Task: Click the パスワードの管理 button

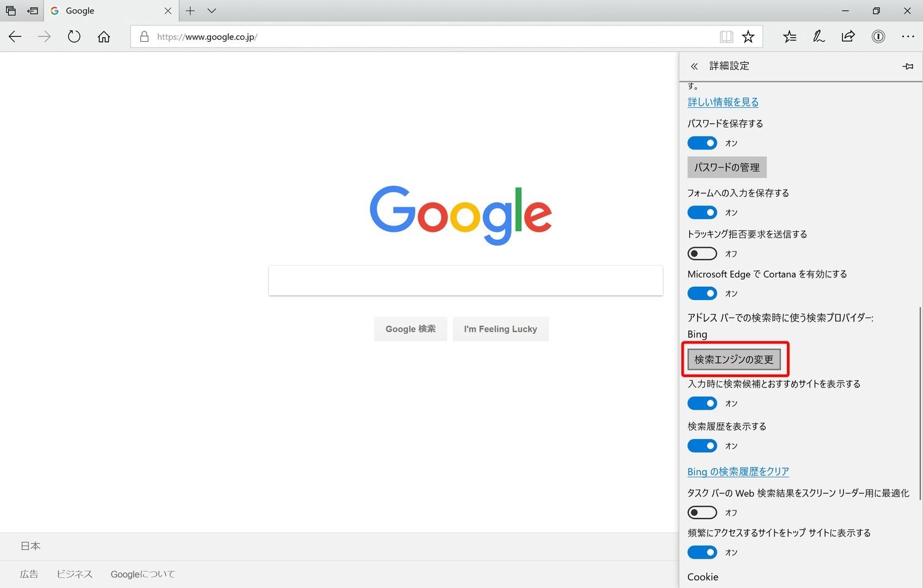Action: (x=727, y=167)
